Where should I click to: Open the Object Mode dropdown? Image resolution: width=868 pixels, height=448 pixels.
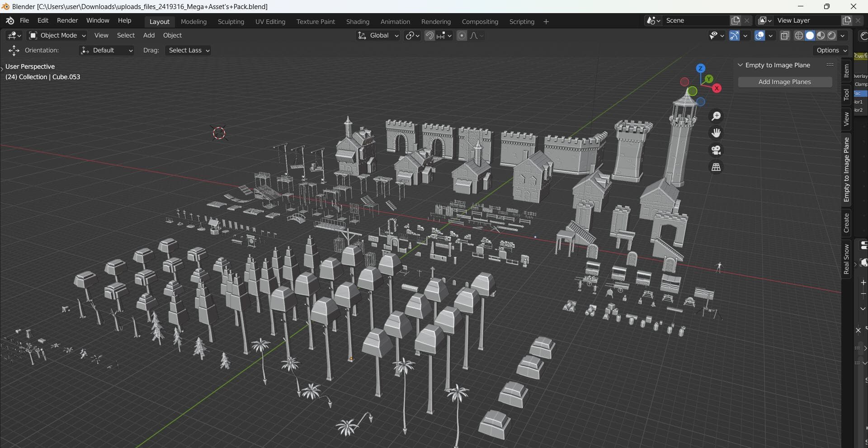click(57, 35)
